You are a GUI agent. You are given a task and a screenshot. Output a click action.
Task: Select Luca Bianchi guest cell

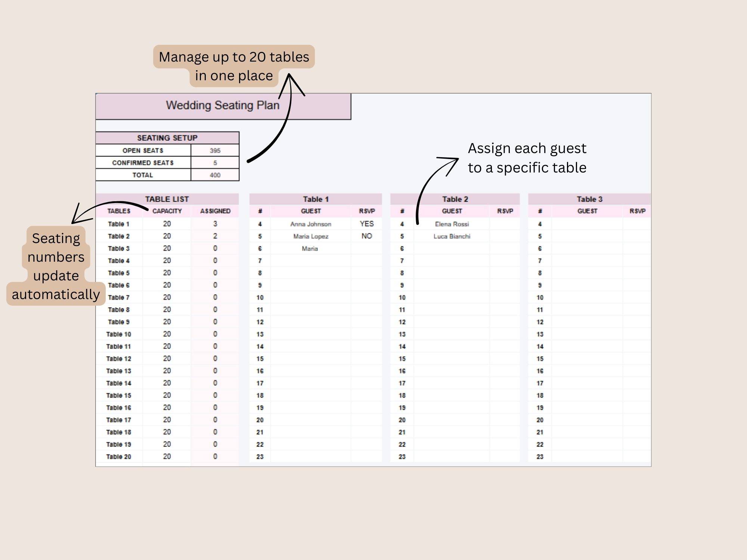[452, 236]
